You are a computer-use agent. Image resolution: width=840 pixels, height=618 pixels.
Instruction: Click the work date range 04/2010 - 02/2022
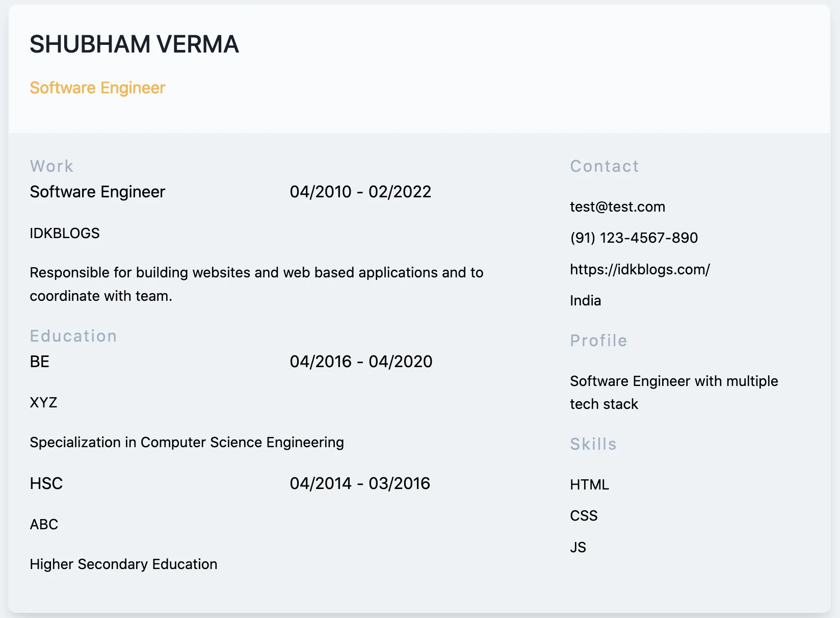pyautogui.click(x=360, y=192)
